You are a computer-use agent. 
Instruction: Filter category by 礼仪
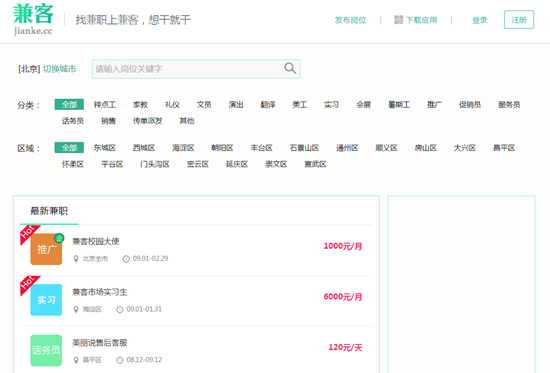click(x=172, y=105)
